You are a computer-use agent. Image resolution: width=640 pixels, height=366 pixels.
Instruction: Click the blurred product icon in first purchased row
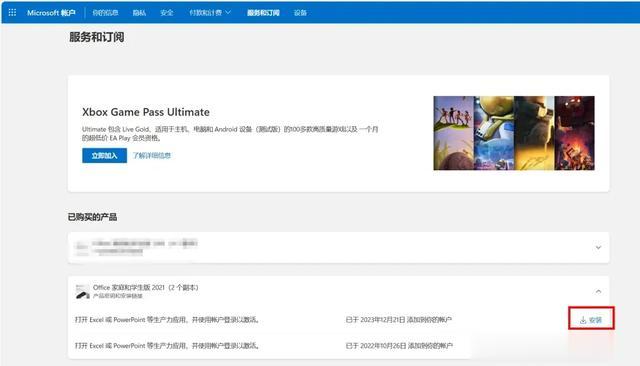coord(82,247)
